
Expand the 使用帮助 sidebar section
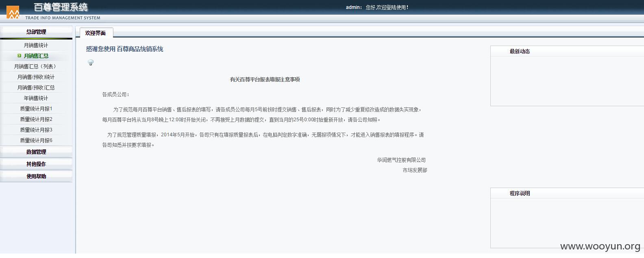click(x=36, y=176)
